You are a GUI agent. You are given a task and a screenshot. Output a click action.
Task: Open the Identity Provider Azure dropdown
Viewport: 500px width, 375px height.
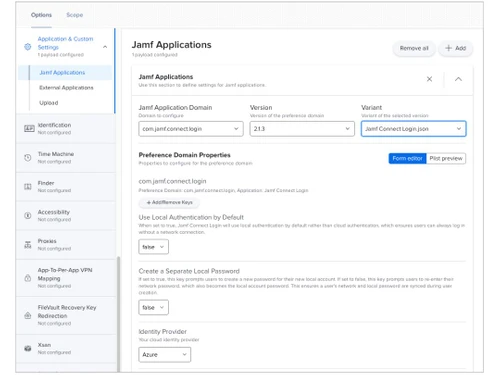point(165,355)
